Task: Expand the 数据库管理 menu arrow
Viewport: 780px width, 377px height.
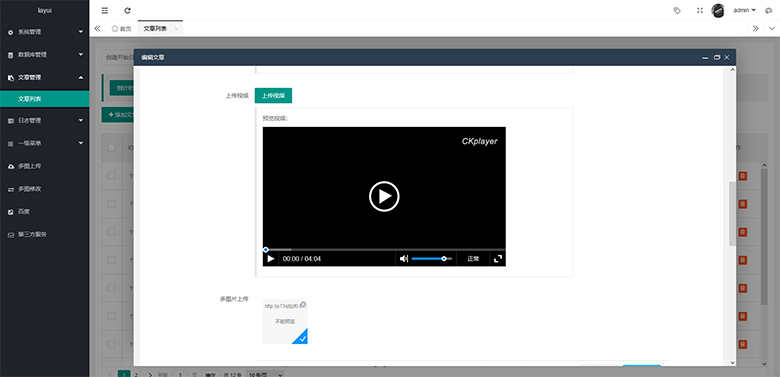Action: coord(81,55)
